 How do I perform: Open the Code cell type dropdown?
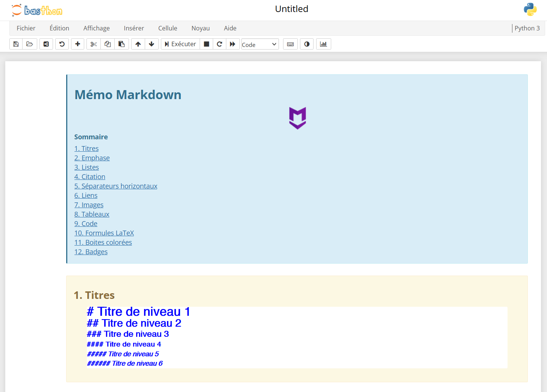pyautogui.click(x=260, y=44)
